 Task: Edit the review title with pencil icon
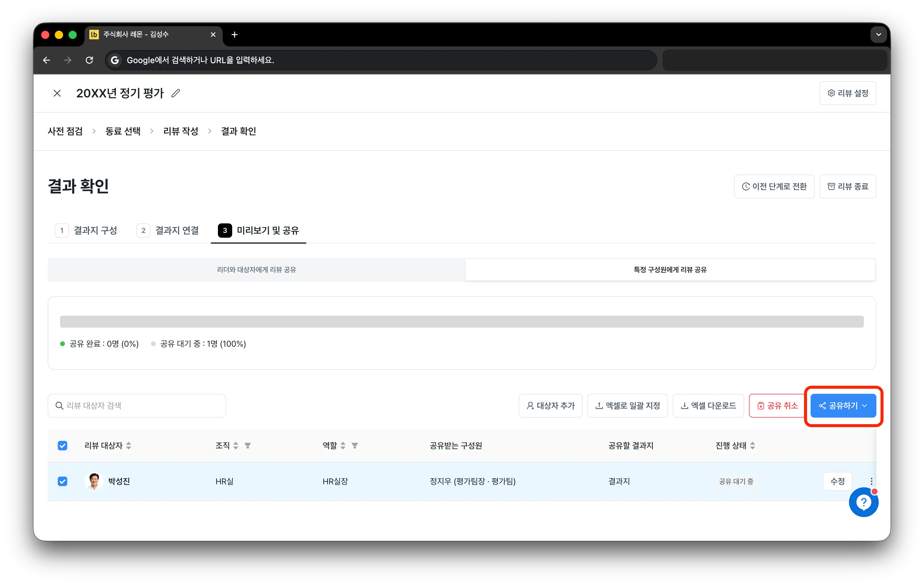(176, 93)
